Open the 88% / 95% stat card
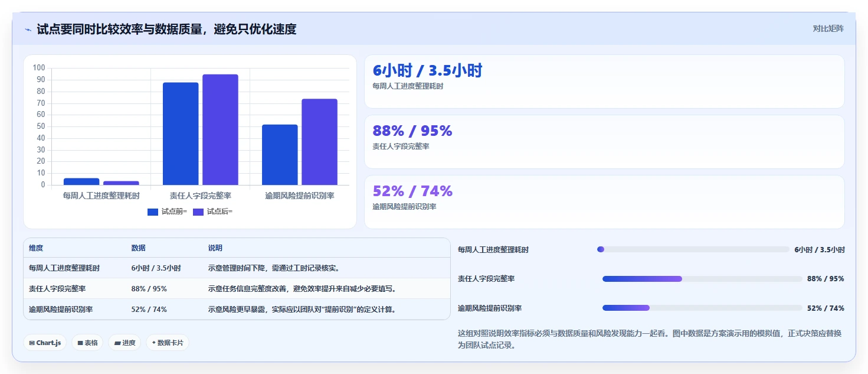 click(604, 142)
